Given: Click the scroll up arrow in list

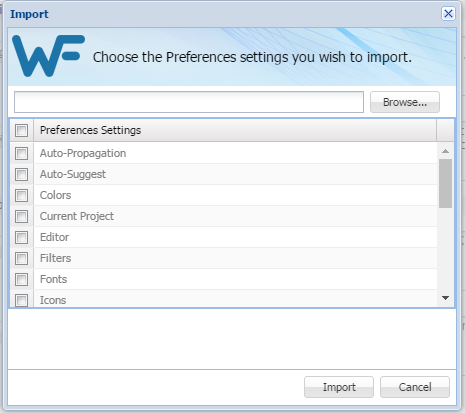Looking at the screenshot, I should (445, 151).
